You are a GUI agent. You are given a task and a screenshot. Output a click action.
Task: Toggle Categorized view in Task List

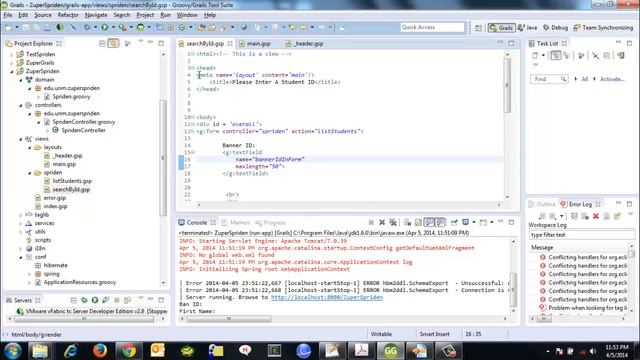(x=556, y=56)
